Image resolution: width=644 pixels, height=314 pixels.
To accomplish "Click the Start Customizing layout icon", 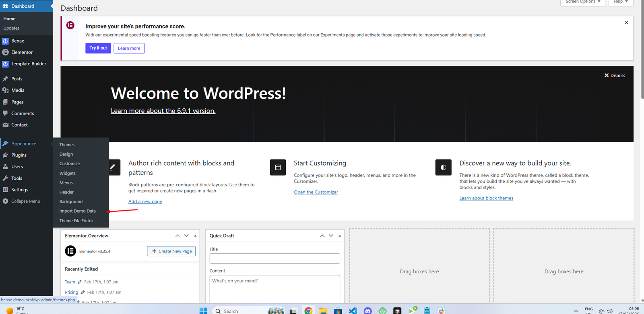I will pyautogui.click(x=278, y=168).
